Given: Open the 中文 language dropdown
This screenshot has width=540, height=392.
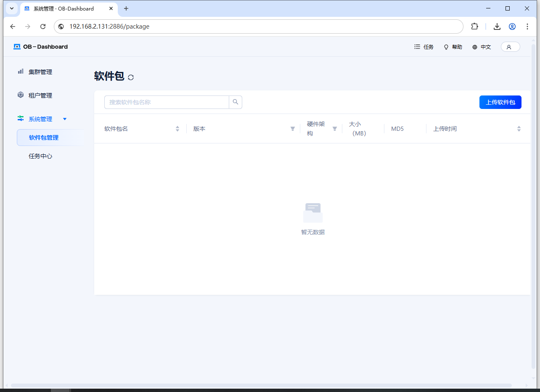Looking at the screenshot, I should (x=482, y=47).
